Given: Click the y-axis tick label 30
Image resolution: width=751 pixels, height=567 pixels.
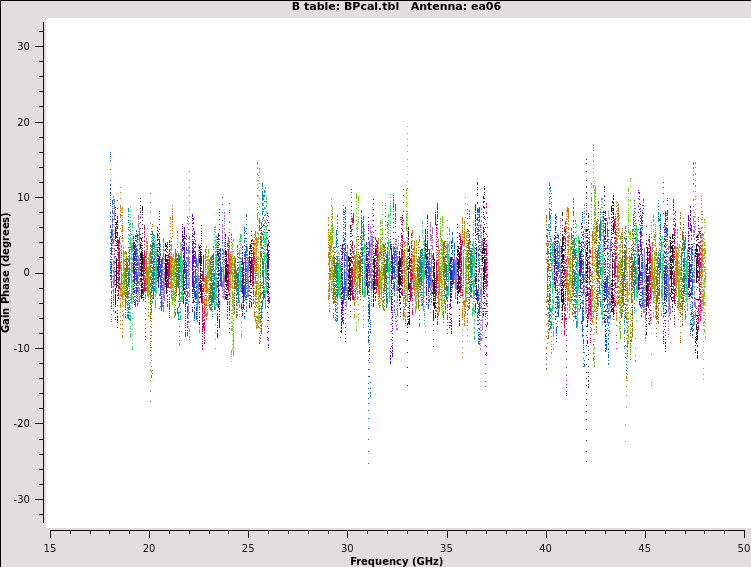Looking at the screenshot, I should pyautogui.click(x=23, y=47).
